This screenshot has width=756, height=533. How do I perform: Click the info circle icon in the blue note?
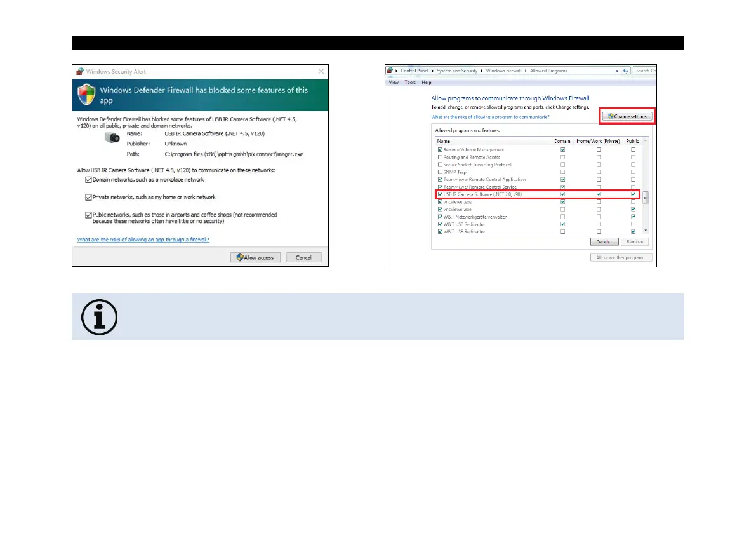(99, 318)
